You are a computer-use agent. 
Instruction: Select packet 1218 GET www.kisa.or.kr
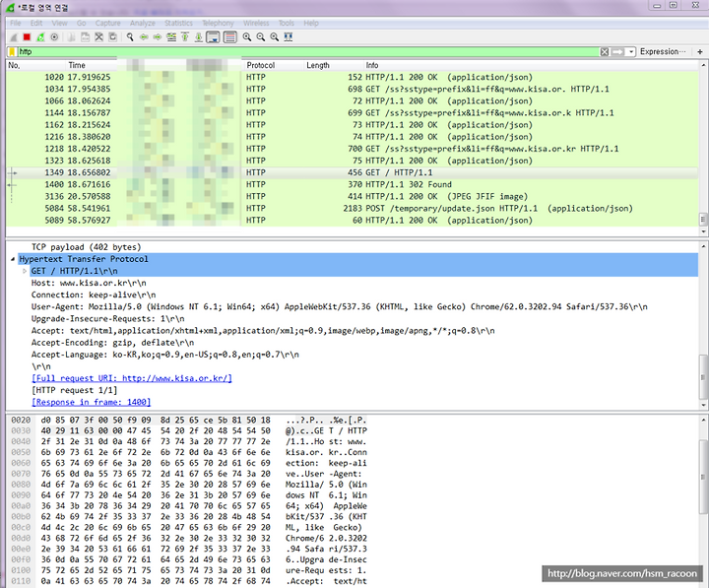[x=352, y=149]
